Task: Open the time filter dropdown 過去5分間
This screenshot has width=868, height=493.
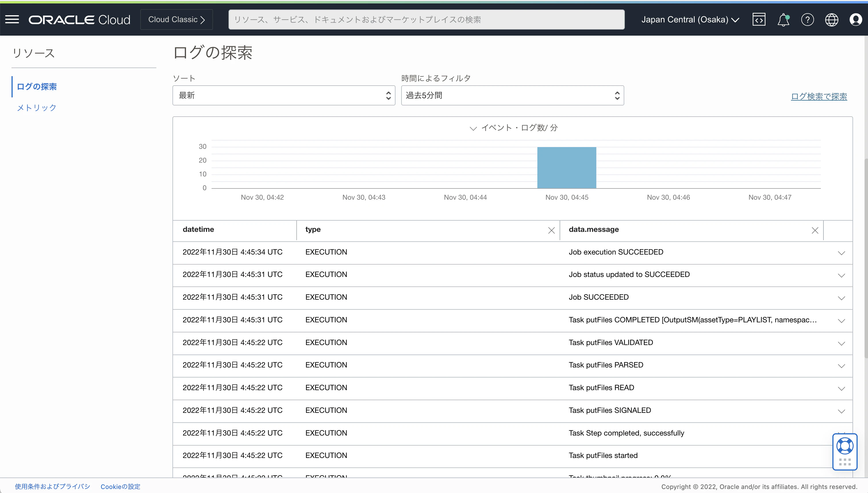Action: [512, 95]
